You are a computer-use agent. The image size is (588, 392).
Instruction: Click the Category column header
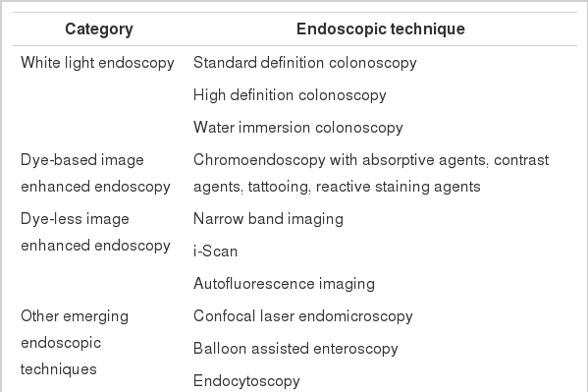click(x=99, y=29)
